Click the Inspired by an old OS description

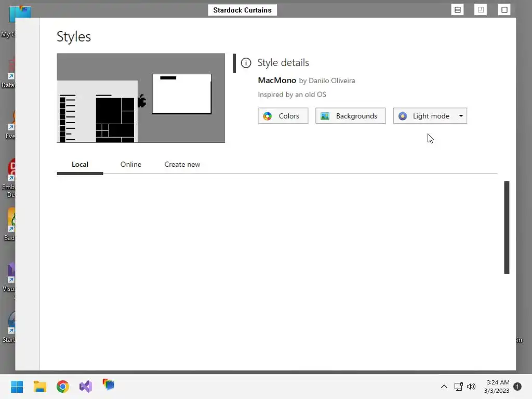tap(292, 95)
